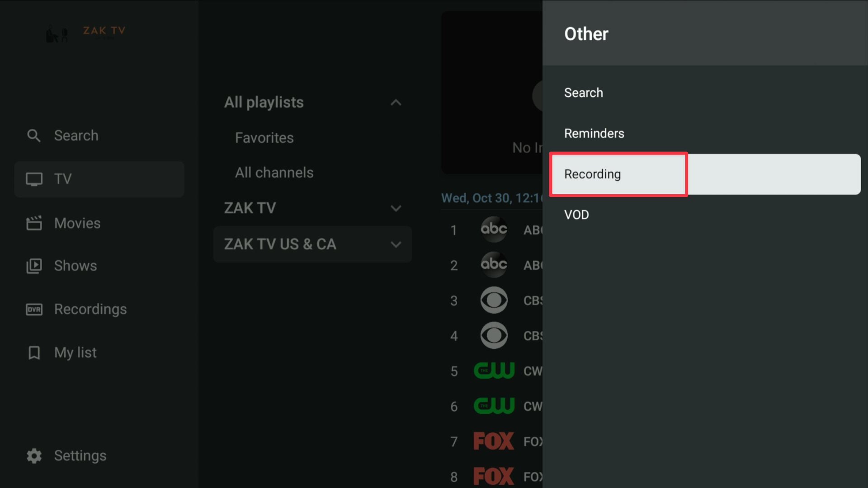Choose VOD in the Other menu
This screenshot has height=488, width=868.
pyautogui.click(x=576, y=215)
